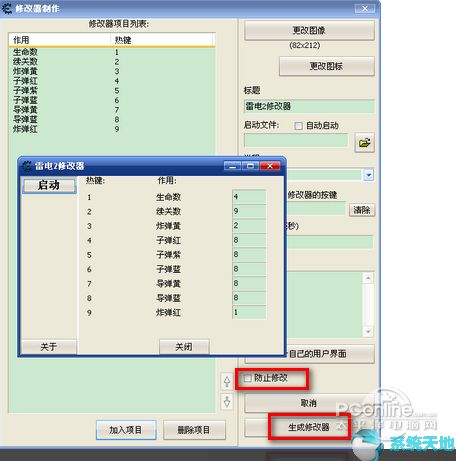
Task: Click 关于 in the 雷电2修改器 window
Action: 49,347
